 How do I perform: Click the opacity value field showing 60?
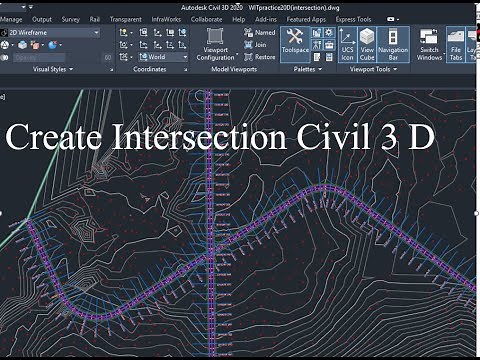[x=107, y=57]
